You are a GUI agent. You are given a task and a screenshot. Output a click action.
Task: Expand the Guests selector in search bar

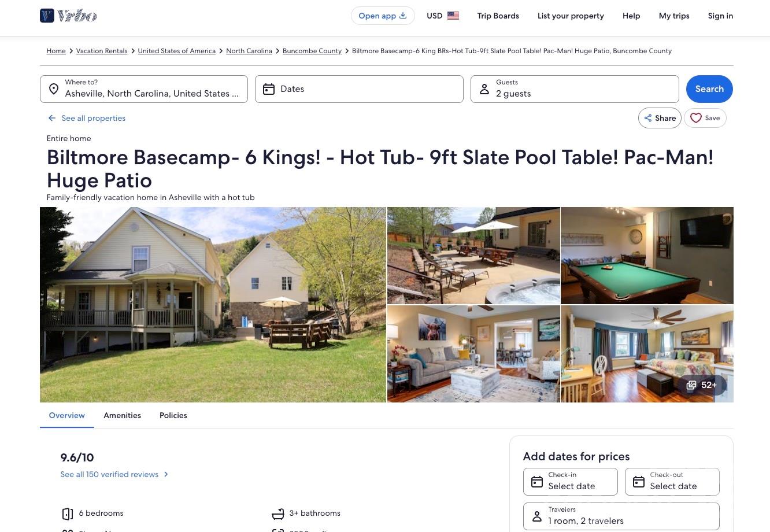click(x=575, y=89)
